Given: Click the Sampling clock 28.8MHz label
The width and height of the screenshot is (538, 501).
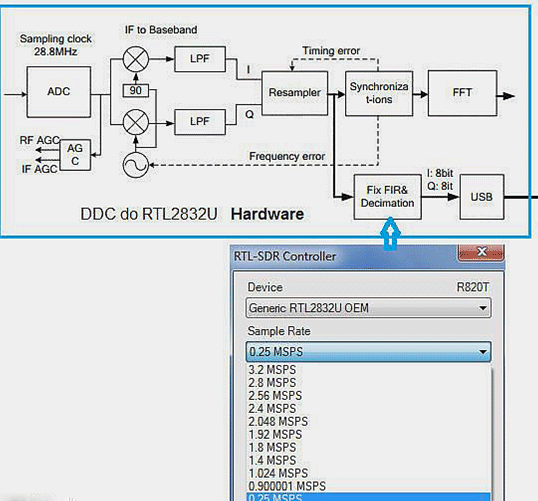Looking at the screenshot, I should click(56, 45).
